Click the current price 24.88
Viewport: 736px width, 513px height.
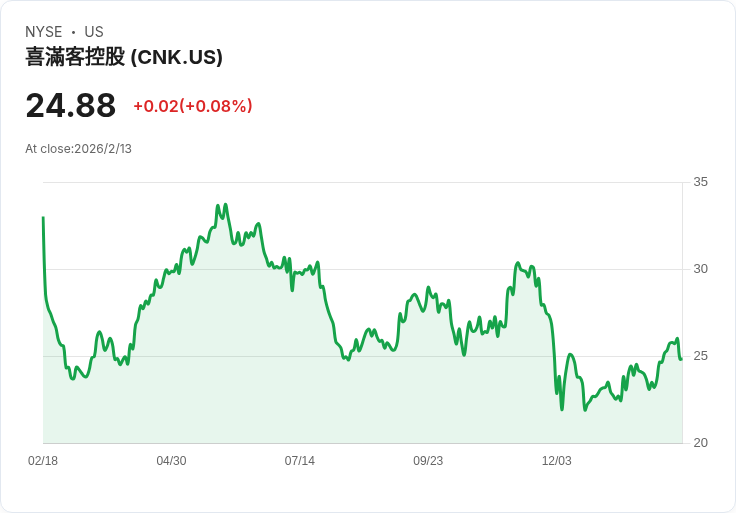point(70,106)
